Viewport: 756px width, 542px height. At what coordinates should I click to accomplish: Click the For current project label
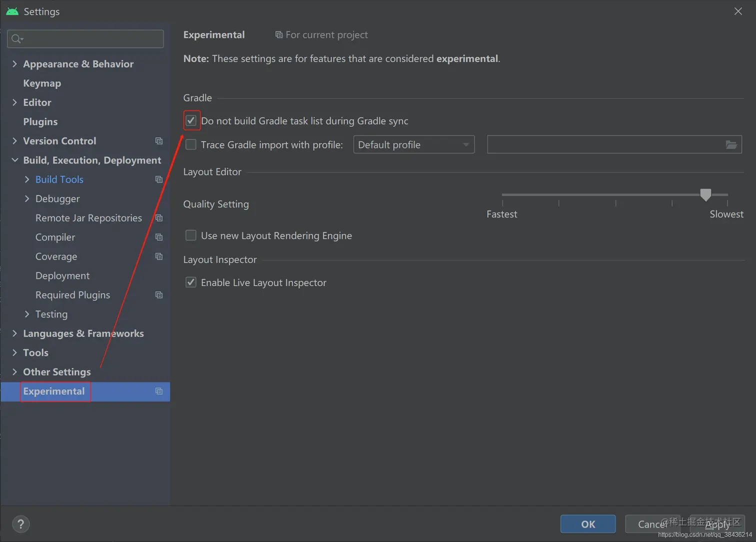coord(326,35)
